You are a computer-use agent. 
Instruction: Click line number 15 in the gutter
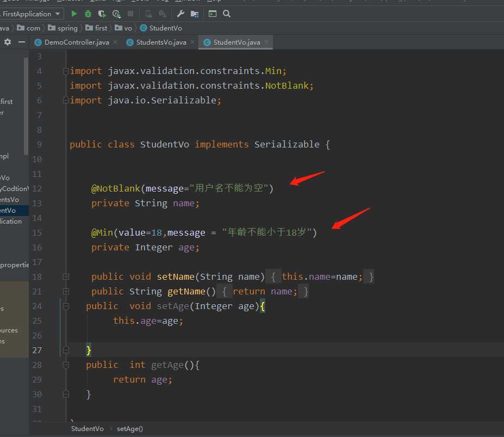point(37,233)
